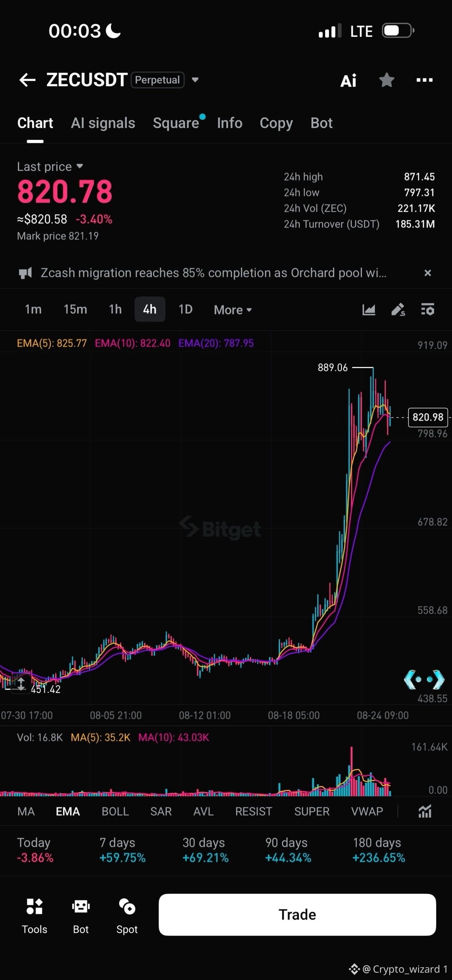Switch to Spot in the bottom bar

point(127,916)
